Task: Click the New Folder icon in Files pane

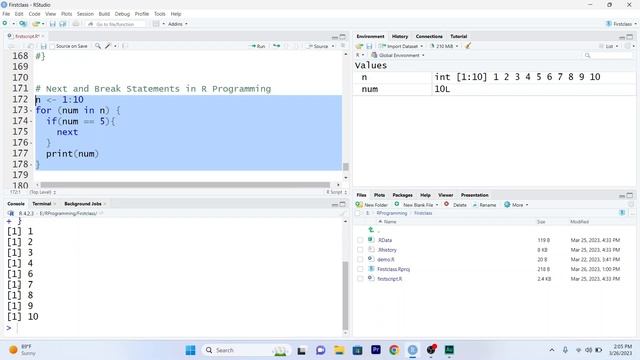Action: click(359, 204)
